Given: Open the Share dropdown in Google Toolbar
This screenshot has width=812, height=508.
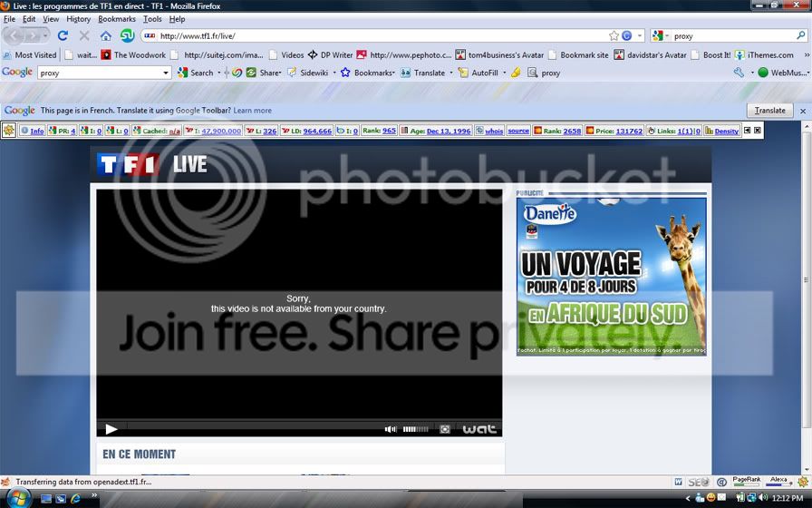Looking at the screenshot, I should (280, 73).
